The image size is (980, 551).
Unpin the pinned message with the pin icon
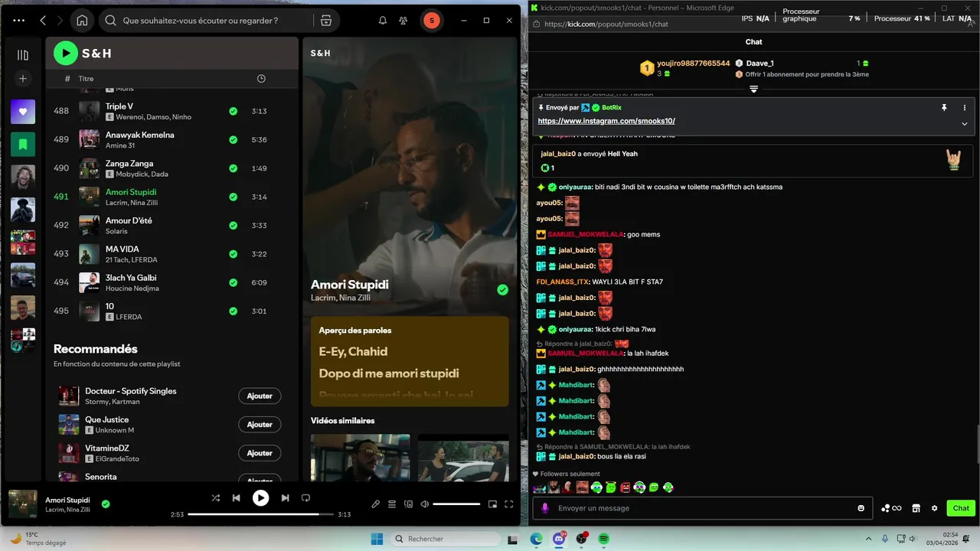coord(944,108)
